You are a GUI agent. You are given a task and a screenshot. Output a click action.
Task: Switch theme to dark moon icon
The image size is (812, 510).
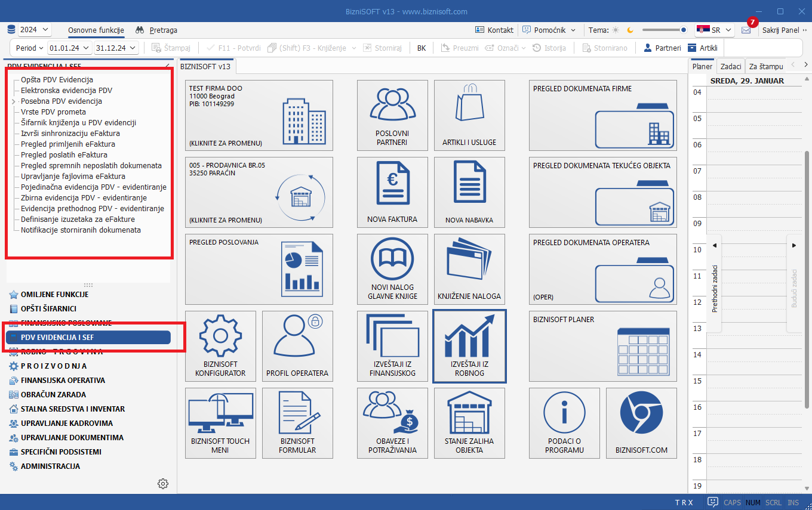coord(630,30)
